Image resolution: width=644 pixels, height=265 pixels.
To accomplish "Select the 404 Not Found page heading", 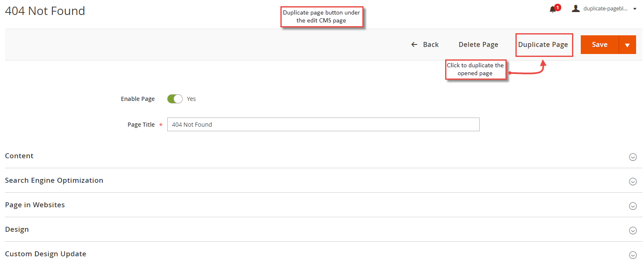I will tap(45, 11).
